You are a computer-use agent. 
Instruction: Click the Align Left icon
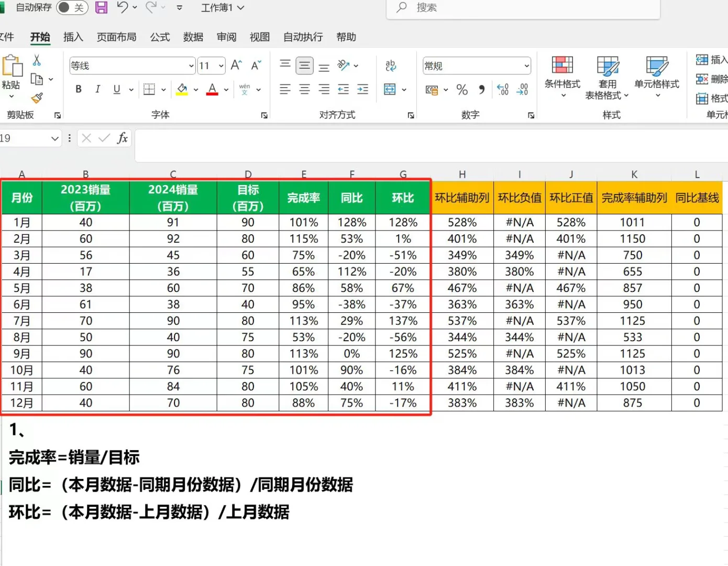(285, 89)
